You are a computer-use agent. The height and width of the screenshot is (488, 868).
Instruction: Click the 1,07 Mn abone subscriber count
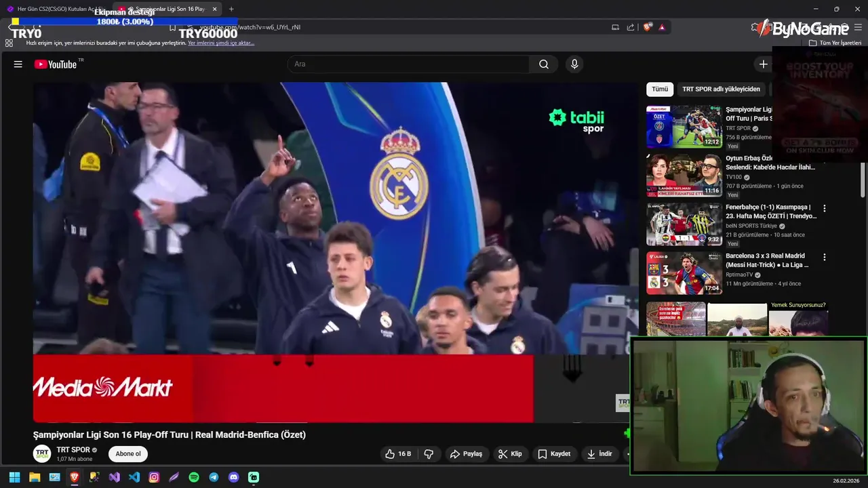pos(75,459)
